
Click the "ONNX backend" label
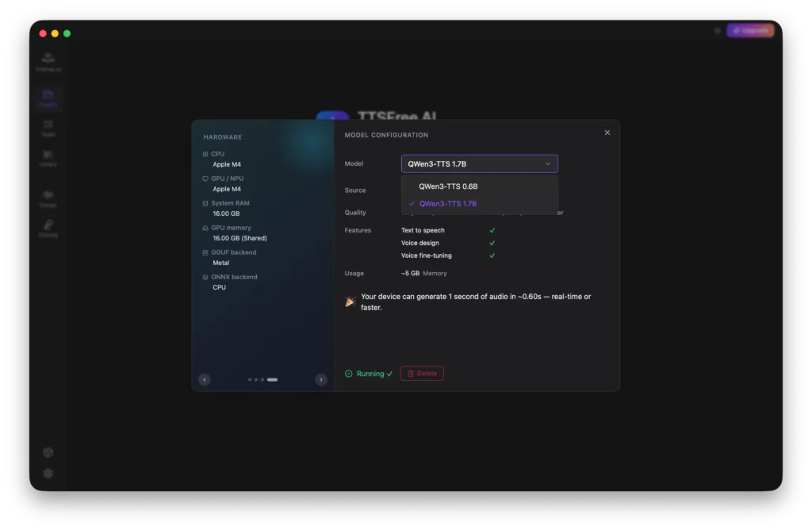click(x=234, y=277)
